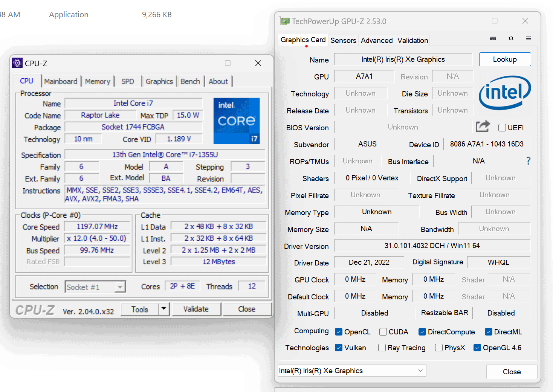Click the Level 3 cache value 12 MBytes
553x392 pixels.
pyautogui.click(x=218, y=261)
